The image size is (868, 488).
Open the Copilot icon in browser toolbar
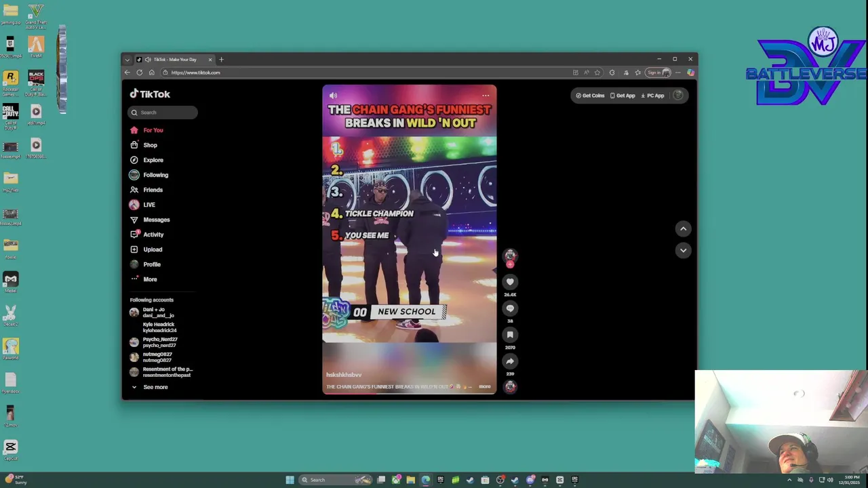pyautogui.click(x=690, y=73)
